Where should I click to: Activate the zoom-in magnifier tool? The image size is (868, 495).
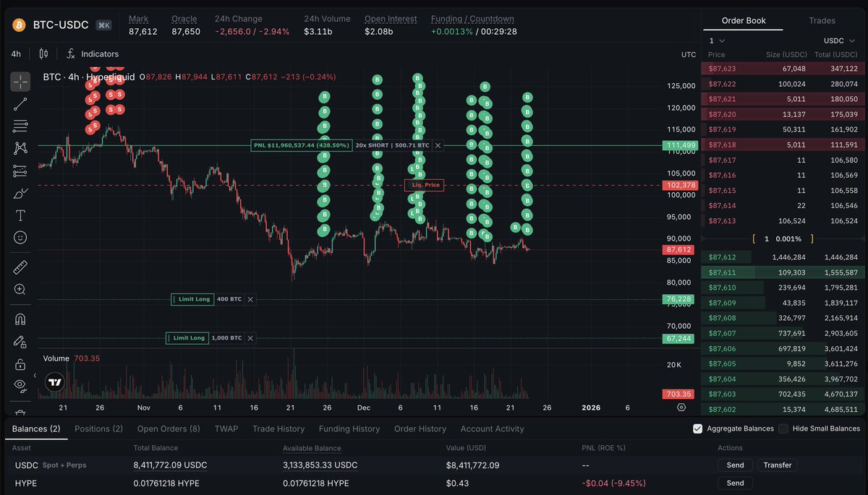click(x=20, y=289)
